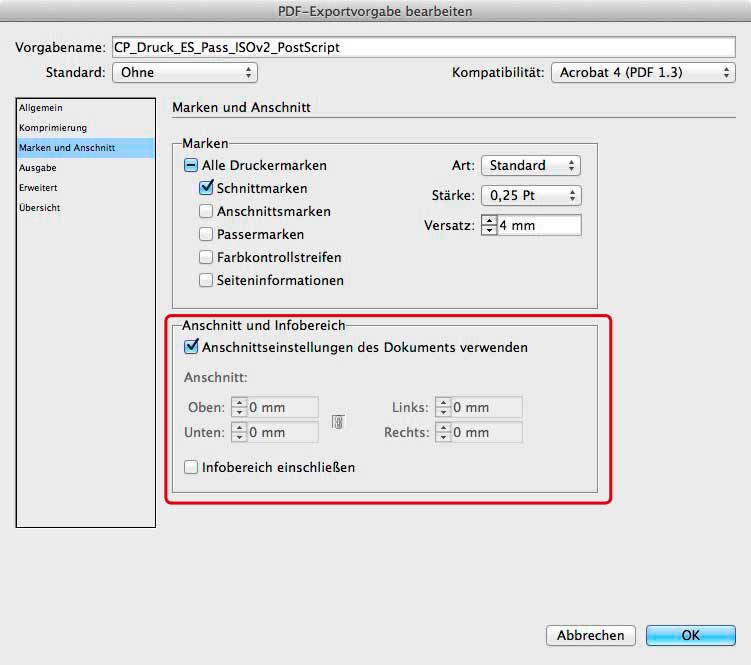Enable the Seiteninformationen checkbox
The height and width of the screenshot is (665, 751).
(206, 280)
